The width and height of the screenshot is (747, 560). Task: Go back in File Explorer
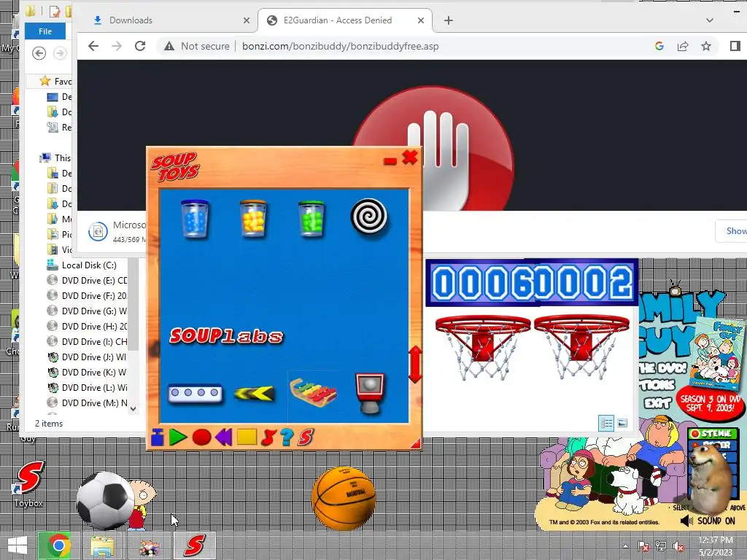(x=39, y=53)
